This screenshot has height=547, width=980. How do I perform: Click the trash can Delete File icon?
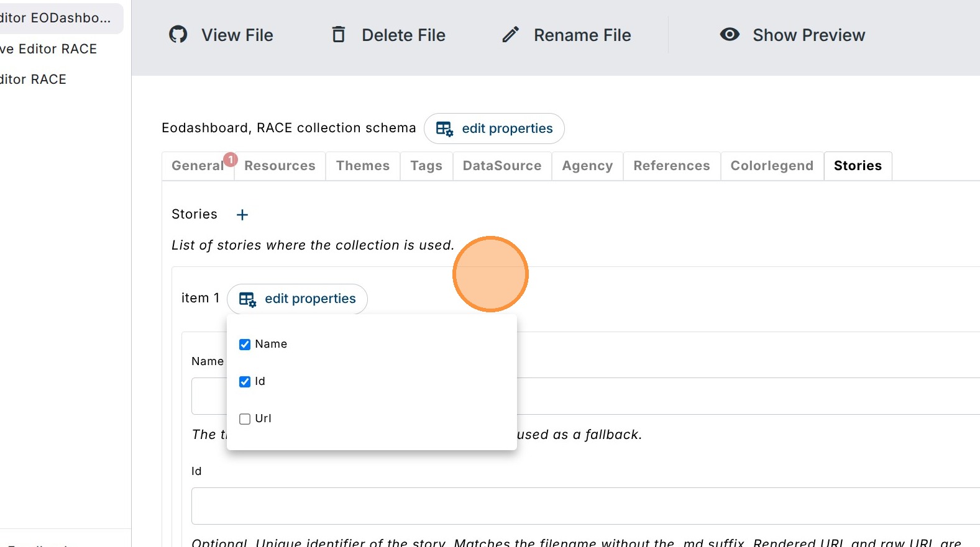click(x=339, y=34)
